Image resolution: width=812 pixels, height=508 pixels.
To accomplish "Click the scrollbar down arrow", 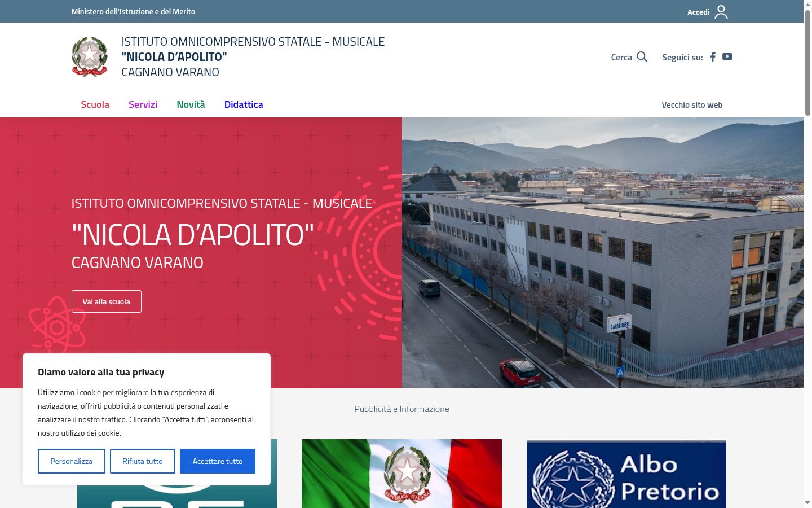I will 807,502.
